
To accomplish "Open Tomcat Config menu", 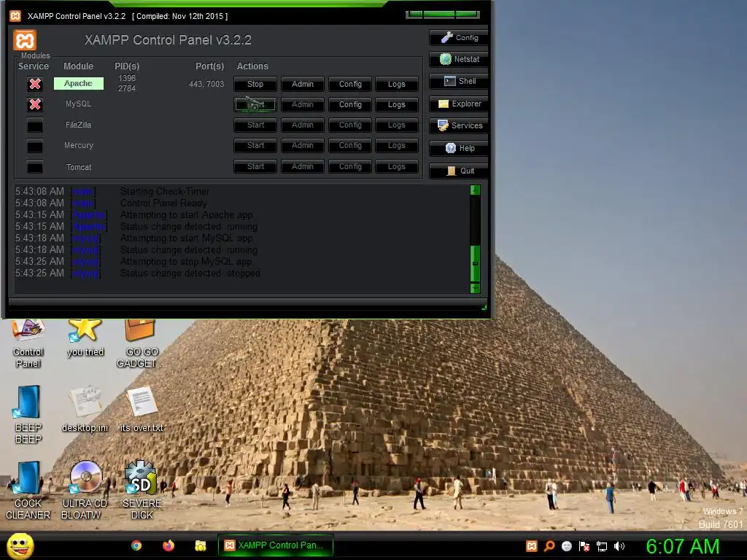I will point(350,166).
